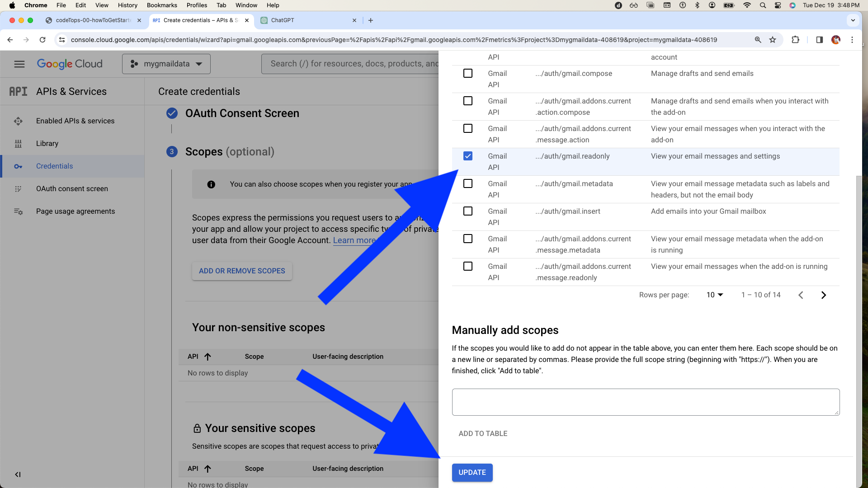Viewport: 868px width, 488px height.
Task: Collapse the sidebar with the arrow icon
Action: pos(18,474)
